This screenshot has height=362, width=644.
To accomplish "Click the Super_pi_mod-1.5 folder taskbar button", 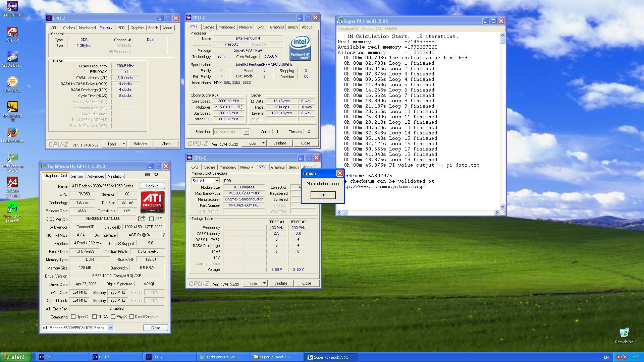I will (x=276, y=357).
